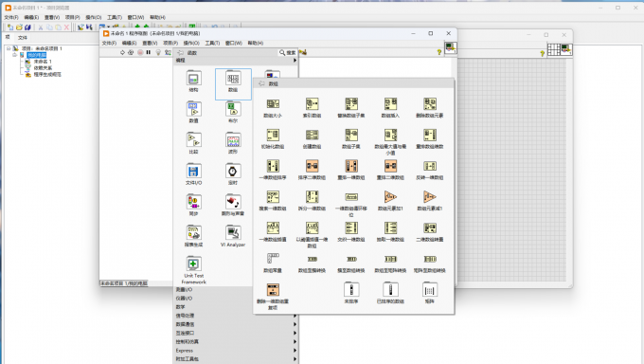Pick the Replace Array Subset (替换数组子集) function
Viewport: 644px width, 364px height.
point(351,108)
